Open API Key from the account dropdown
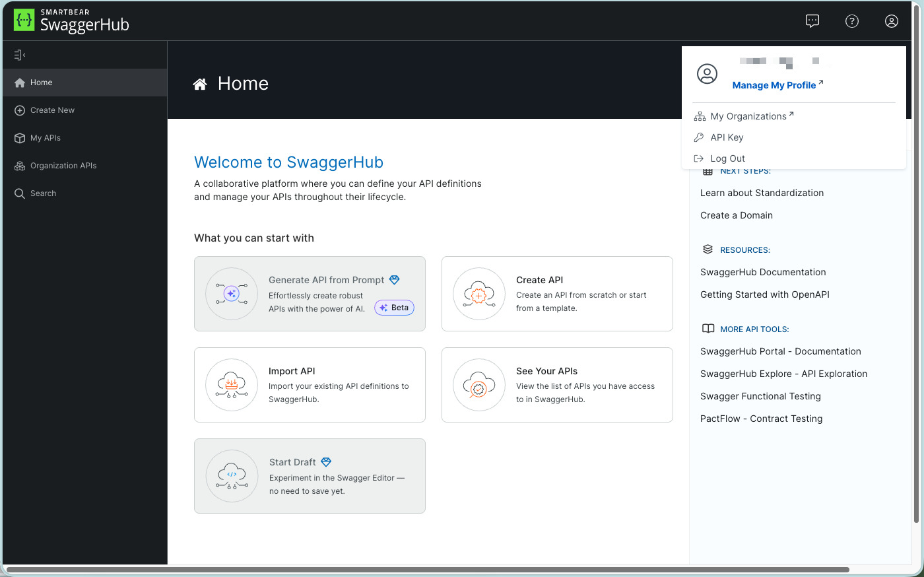The width and height of the screenshot is (924, 577). click(x=727, y=137)
